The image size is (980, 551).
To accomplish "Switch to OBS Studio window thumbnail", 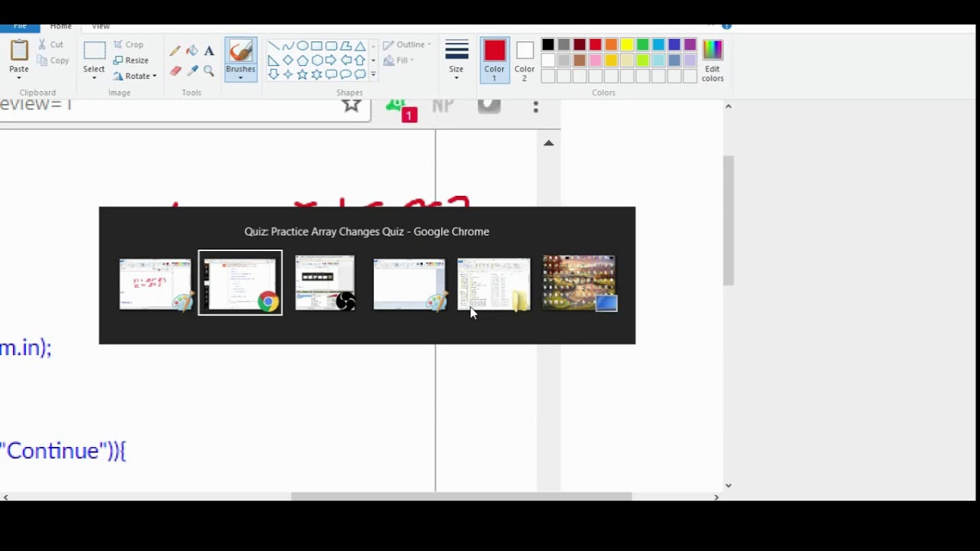I will click(325, 282).
